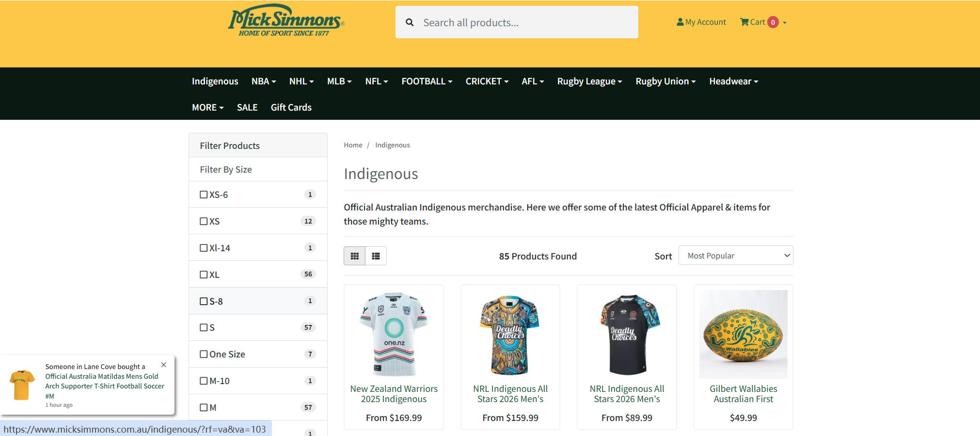Click the Matildas shirt notification thumbnail

click(22, 385)
